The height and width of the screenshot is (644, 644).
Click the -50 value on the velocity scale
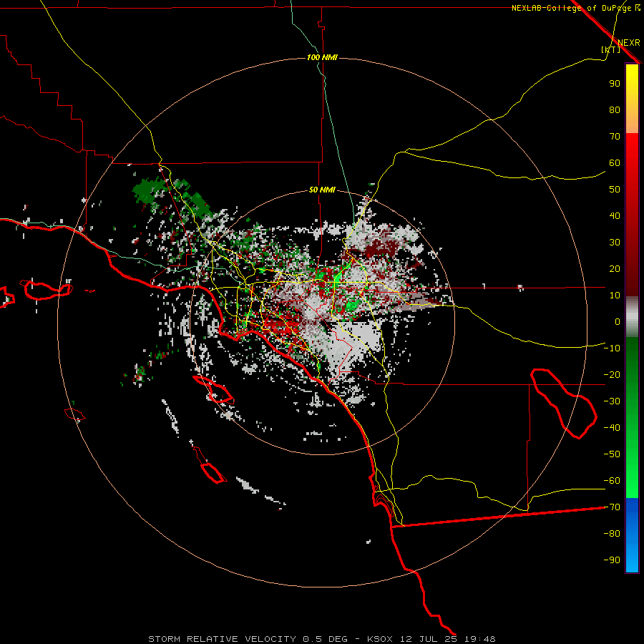point(612,454)
